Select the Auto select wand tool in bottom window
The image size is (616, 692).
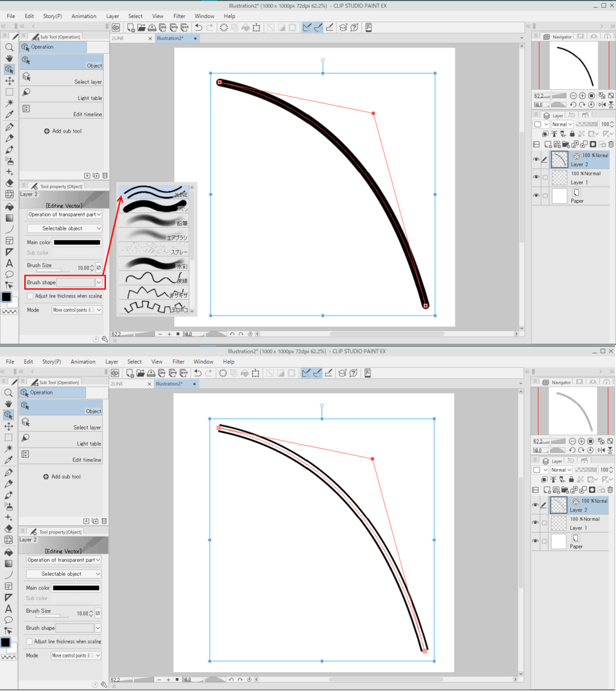click(x=8, y=448)
